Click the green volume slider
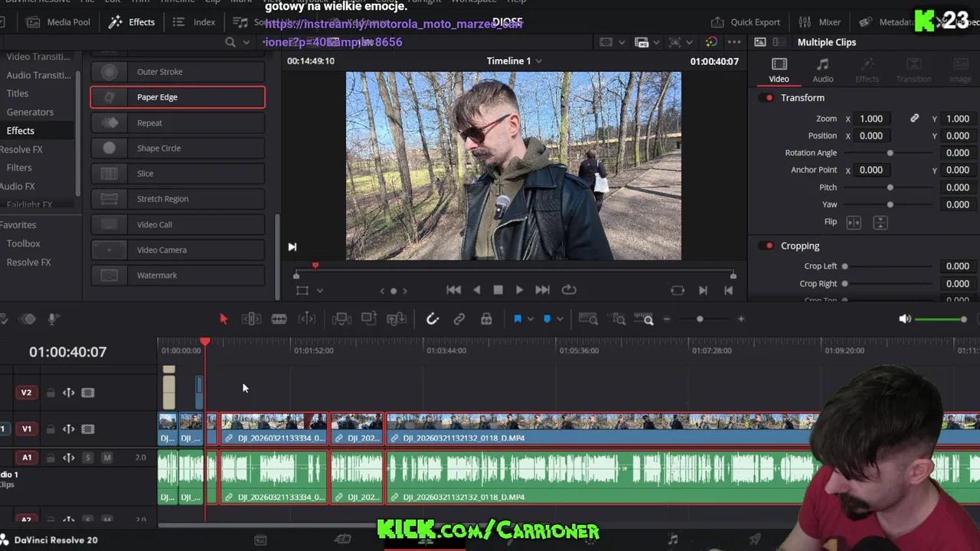This screenshot has width=980, height=551. pos(941,319)
